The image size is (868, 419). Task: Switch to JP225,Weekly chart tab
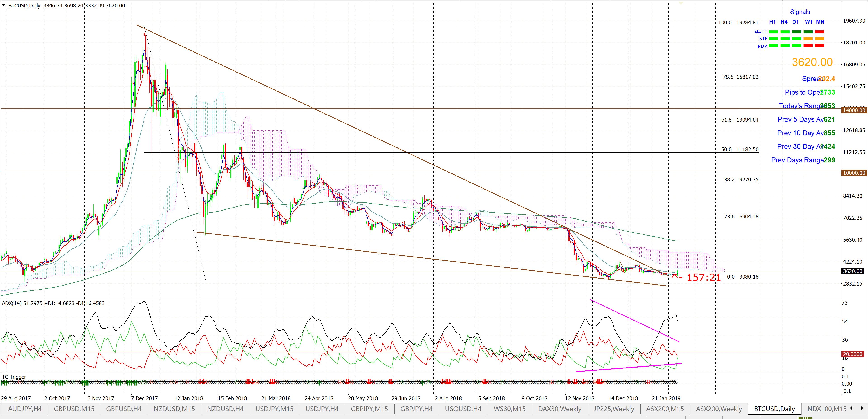coord(614,409)
